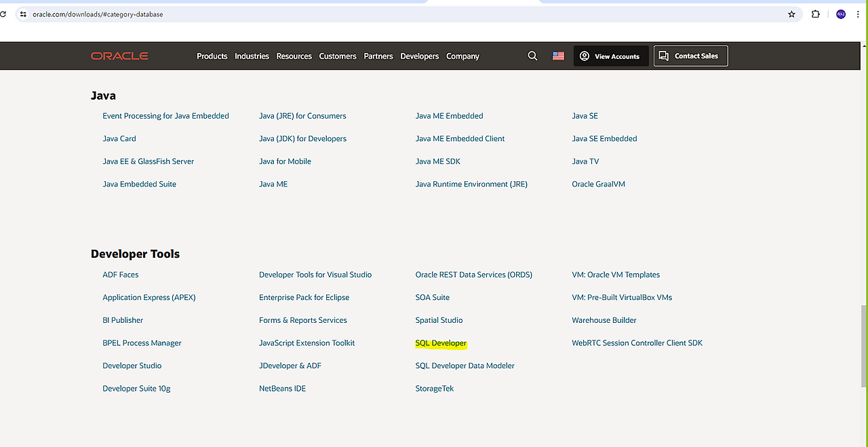The image size is (868, 447).
Task: Open SOA Suite link
Action: (x=433, y=297)
